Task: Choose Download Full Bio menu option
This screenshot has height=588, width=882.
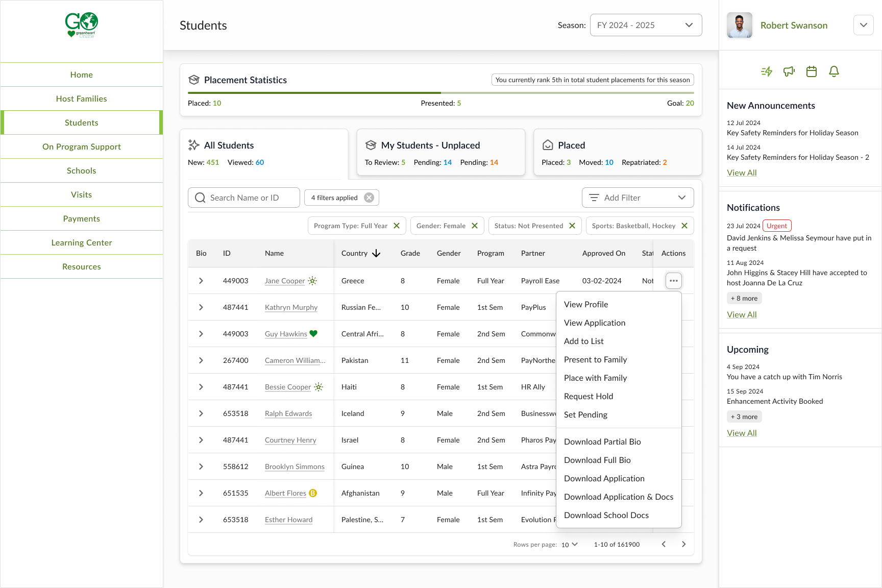Action: tap(597, 460)
